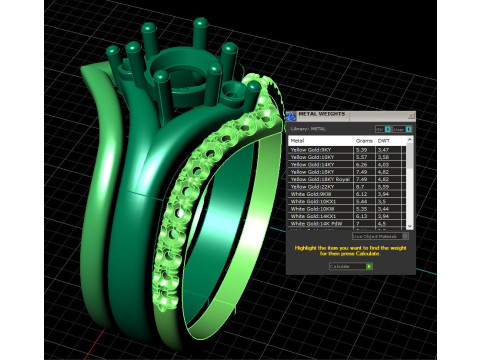Screen dimensions: 480x360
Task: Select the White Gold:10KW row
Action: [x=347, y=209]
